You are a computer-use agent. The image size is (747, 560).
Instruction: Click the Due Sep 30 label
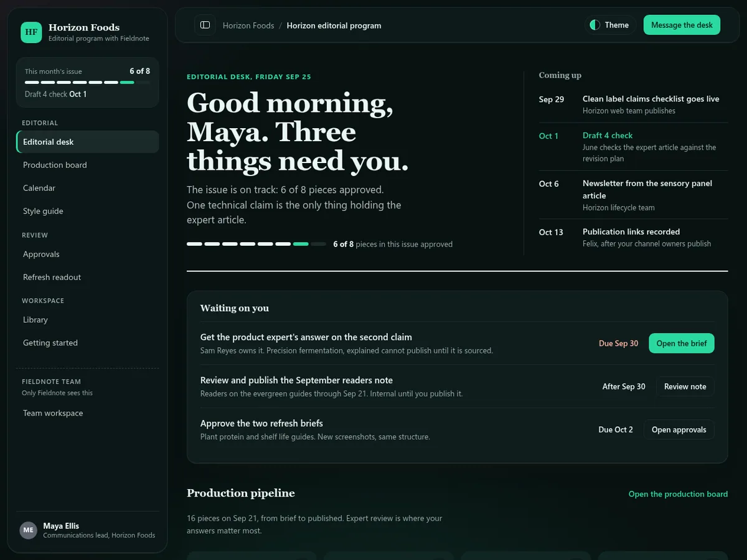point(618,343)
